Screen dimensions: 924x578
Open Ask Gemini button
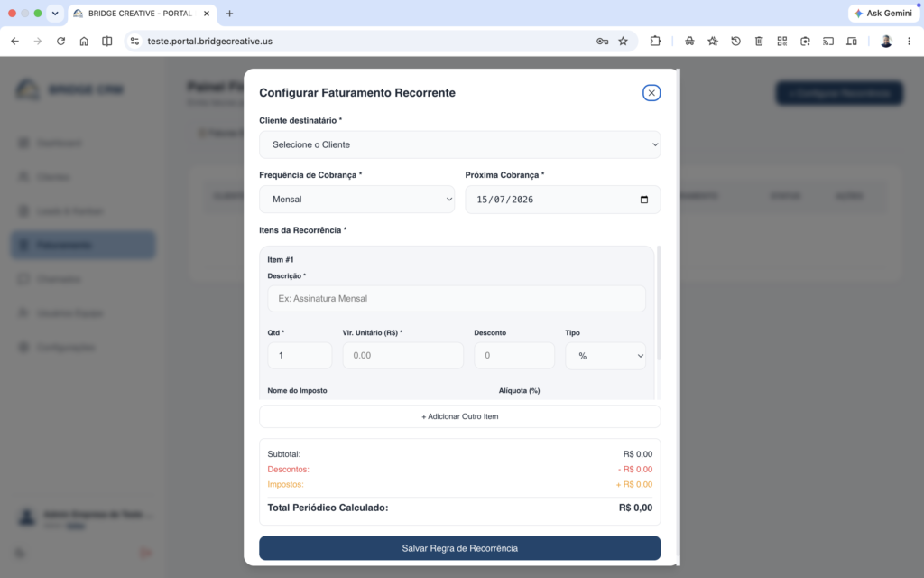pos(883,13)
